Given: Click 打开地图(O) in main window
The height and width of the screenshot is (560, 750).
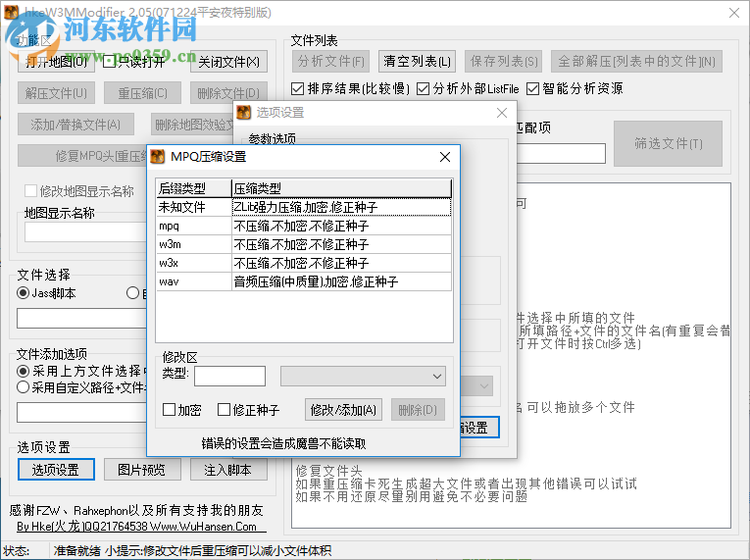Looking at the screenshot, I should (x=57, y=62).
